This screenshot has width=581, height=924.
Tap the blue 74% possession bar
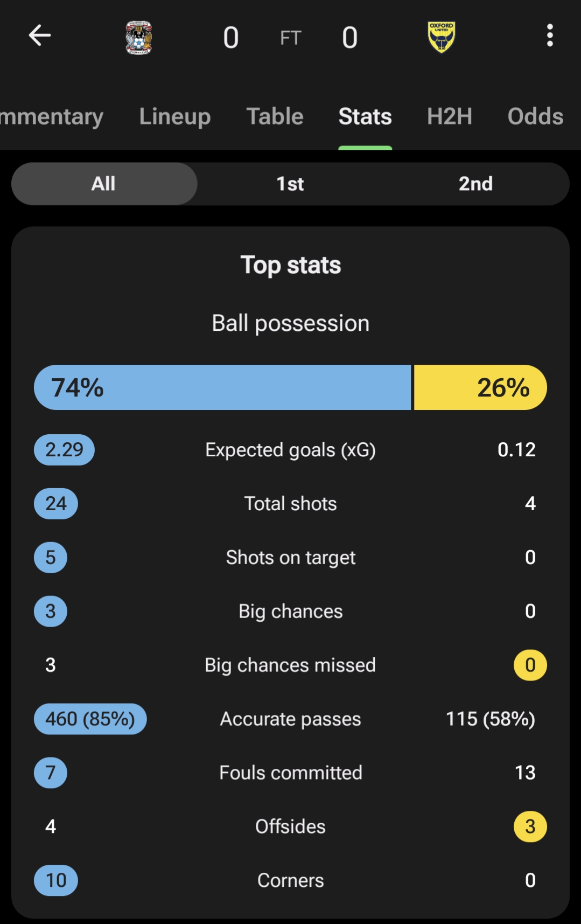pos(222,387)
